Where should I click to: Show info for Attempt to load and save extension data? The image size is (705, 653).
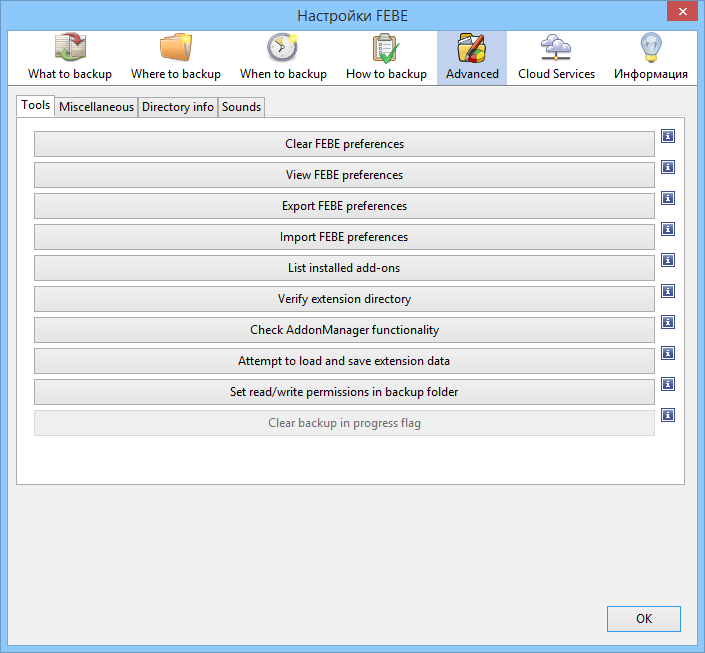coord(668,353)
